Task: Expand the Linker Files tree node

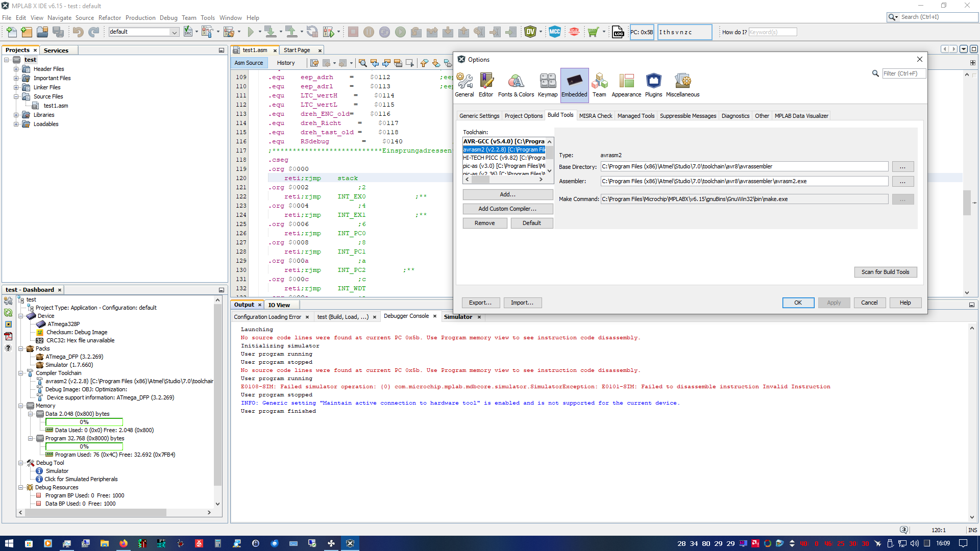Action: point(16,87)
